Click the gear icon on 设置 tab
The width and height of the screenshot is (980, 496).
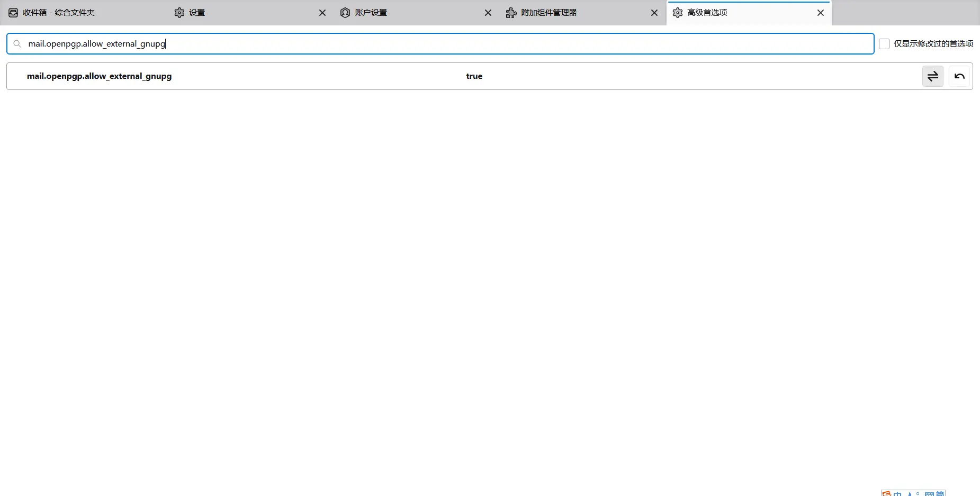[179, 13]
